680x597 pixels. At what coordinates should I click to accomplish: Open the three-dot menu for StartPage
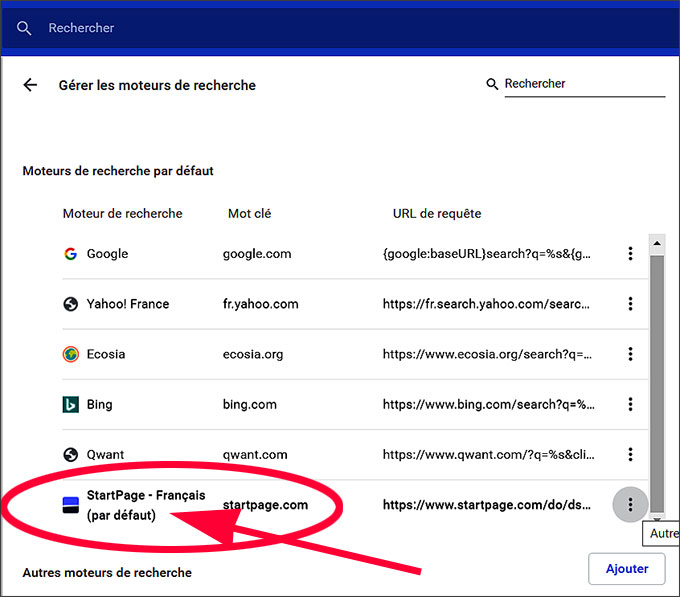pos(630,505)
